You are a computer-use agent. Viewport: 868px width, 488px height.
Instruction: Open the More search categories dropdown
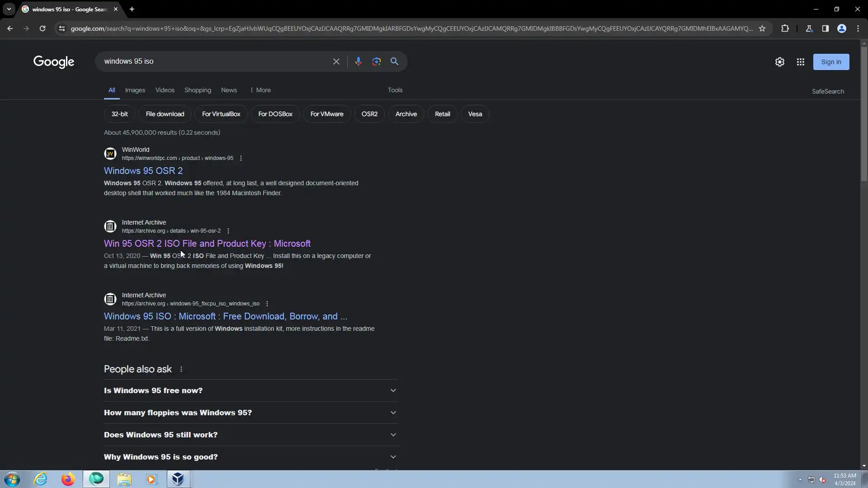[260, 90]
